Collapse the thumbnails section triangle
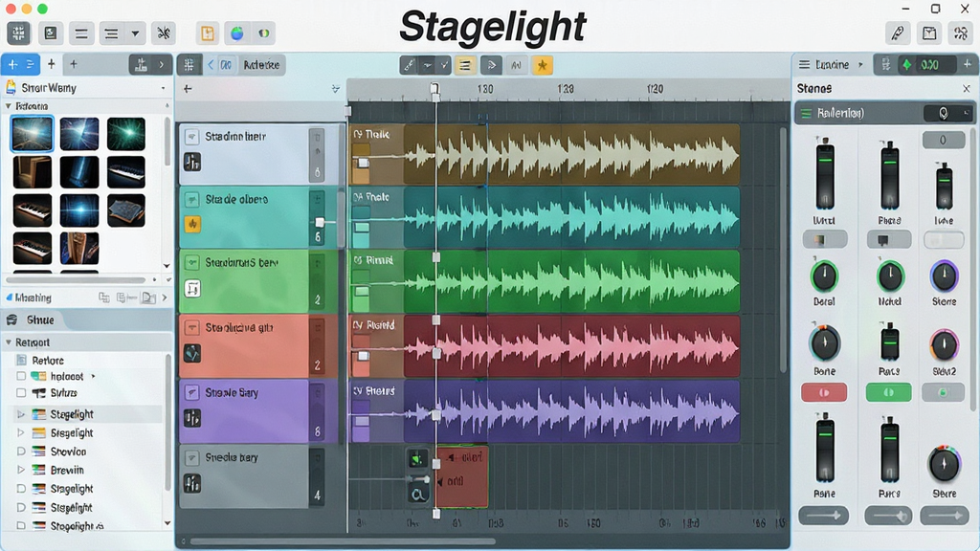 pyautogui.click(x=9, y=106)
